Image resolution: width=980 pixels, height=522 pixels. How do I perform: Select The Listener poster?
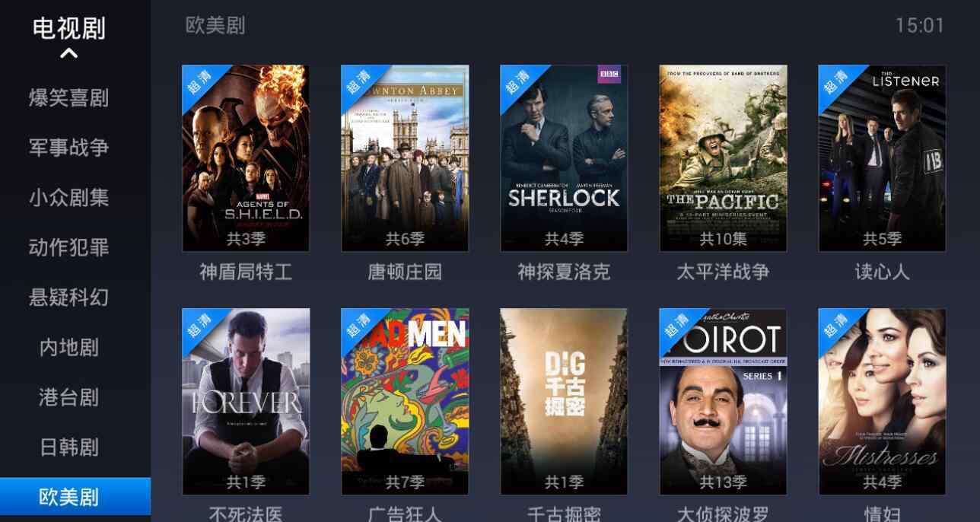click(882, 158)
